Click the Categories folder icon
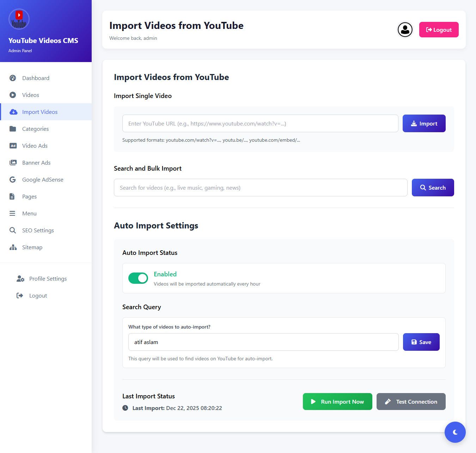The image size is (476, 453). pyautogui.click(x=13, y=129)
